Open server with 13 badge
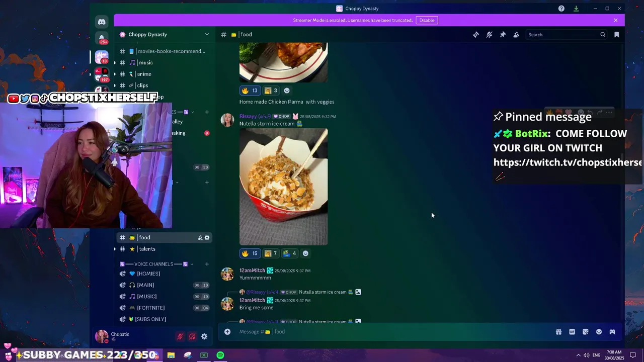 click(x=102, y=57)
